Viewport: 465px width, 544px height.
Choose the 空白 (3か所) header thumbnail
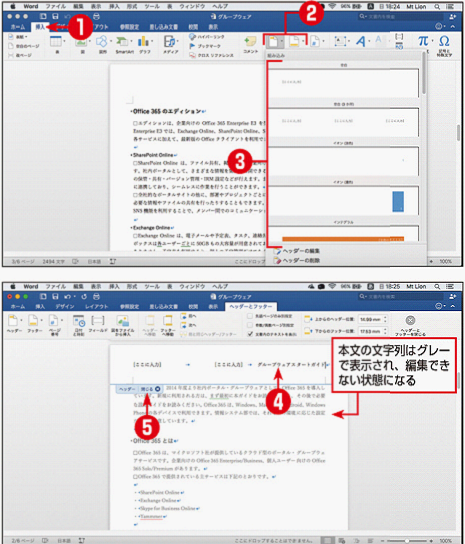[x=343, y=122]
